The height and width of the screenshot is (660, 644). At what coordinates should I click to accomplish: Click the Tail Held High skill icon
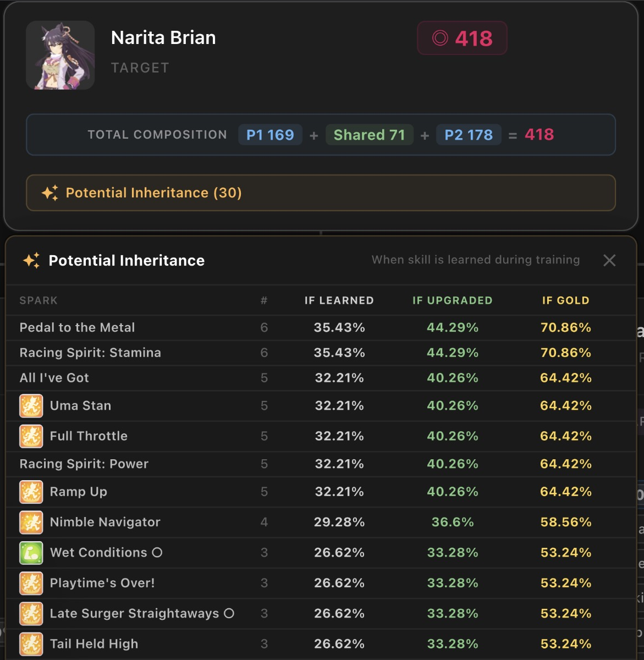(x=31, y=644)
